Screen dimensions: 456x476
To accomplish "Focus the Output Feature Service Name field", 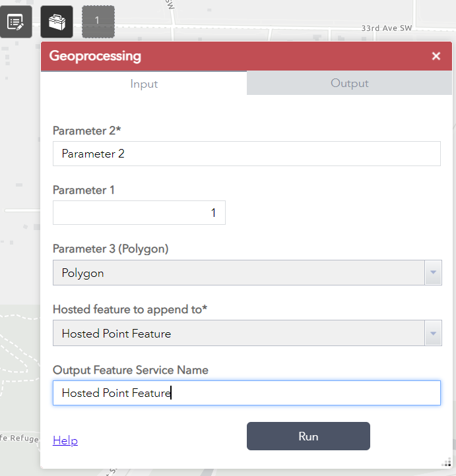I will (x=246, y=393).
